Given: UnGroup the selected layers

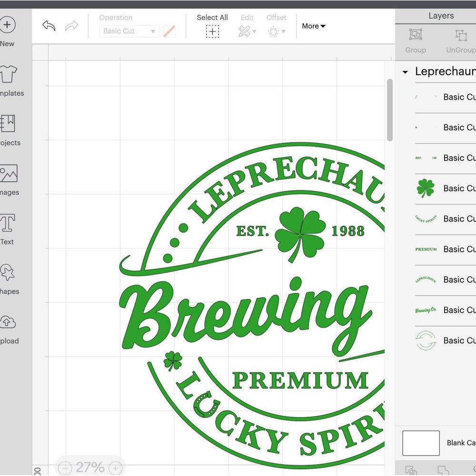Looking at the screenshot, I should tap(460, 41).
